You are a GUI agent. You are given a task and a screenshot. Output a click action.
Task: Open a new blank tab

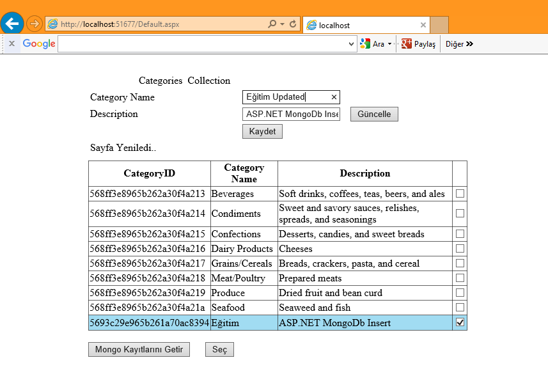(439, 25)
